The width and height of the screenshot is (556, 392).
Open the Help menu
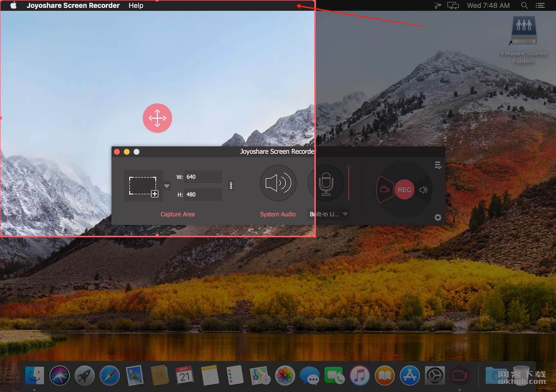click(136, 5)
